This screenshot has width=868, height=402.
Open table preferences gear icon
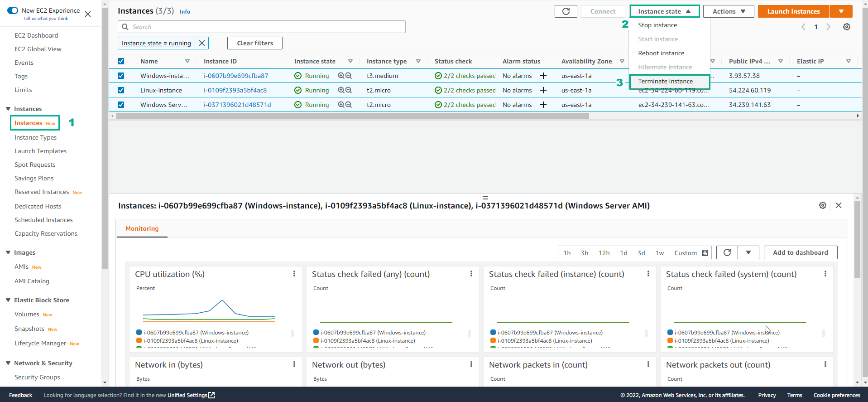click(847, 27)
